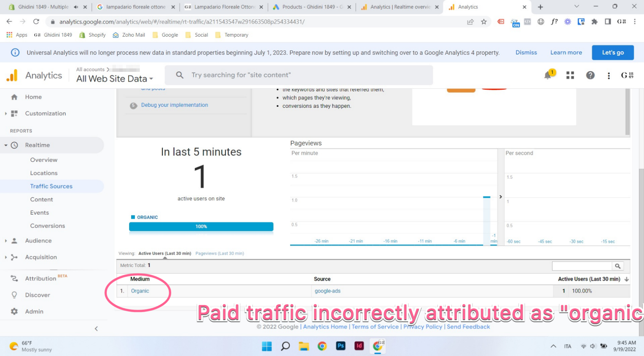Switch to the Products - Ghidini 1849 tab
Viewport: 644px width, 356px height.
coord(312,7)
